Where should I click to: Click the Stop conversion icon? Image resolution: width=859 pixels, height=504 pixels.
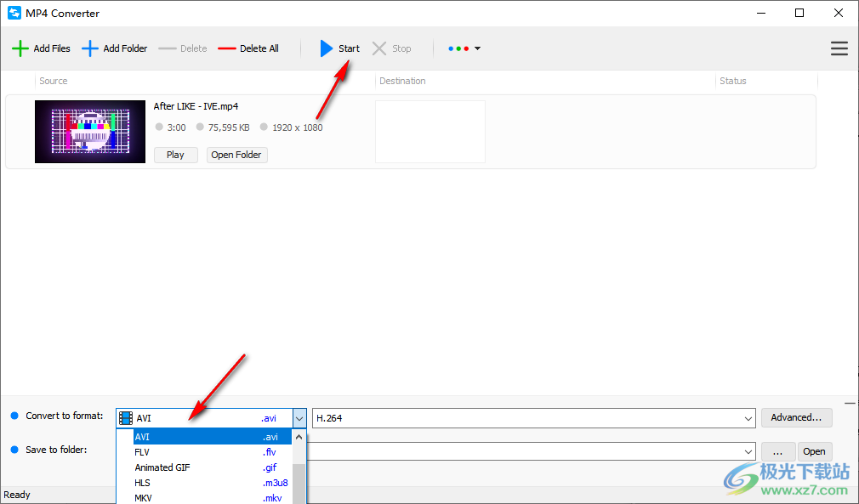tap(381, 48)
